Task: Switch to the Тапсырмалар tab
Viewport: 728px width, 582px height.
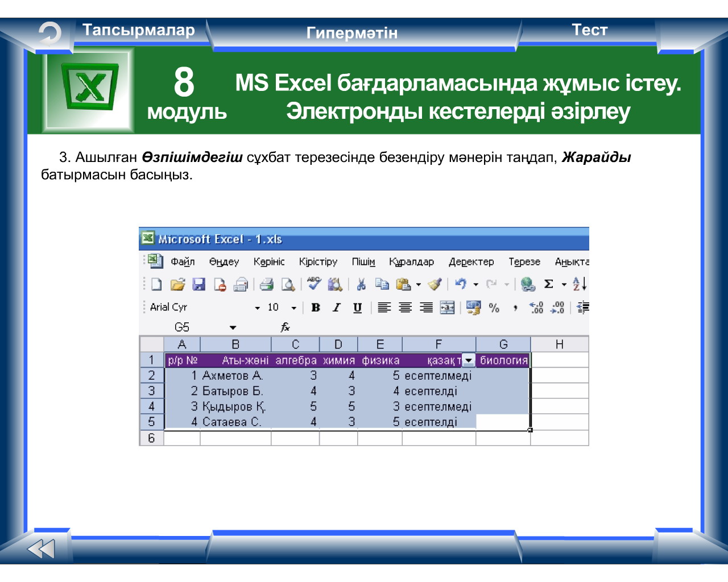Action: click(x=138, y=30)
